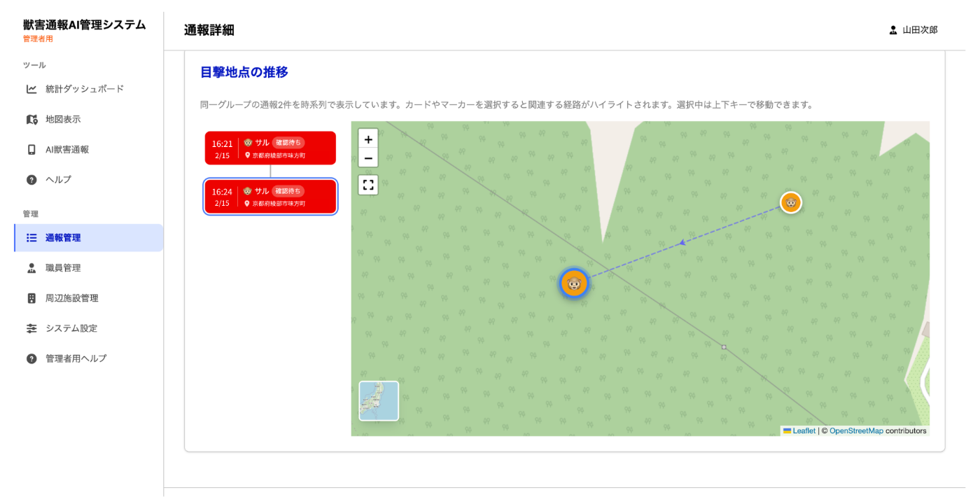980x497 pixels.
Task: Open 地図表示 via its map icon
Action: pos(31,119)
